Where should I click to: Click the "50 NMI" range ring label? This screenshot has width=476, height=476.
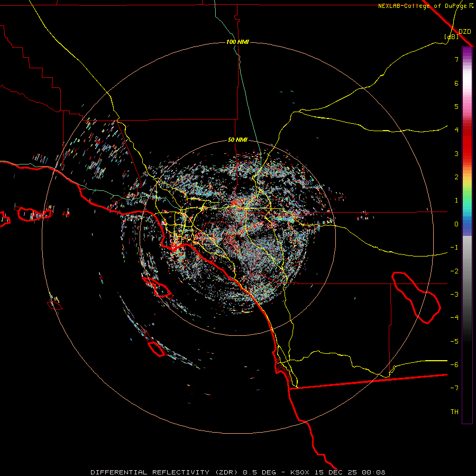pyautogui.click(x=237, y=140)
